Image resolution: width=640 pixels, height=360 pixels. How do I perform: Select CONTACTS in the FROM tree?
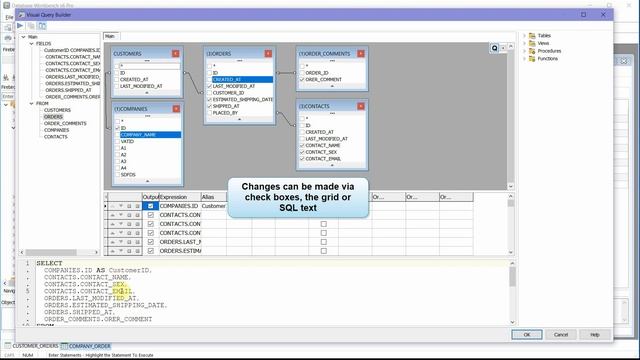(56, 137)
